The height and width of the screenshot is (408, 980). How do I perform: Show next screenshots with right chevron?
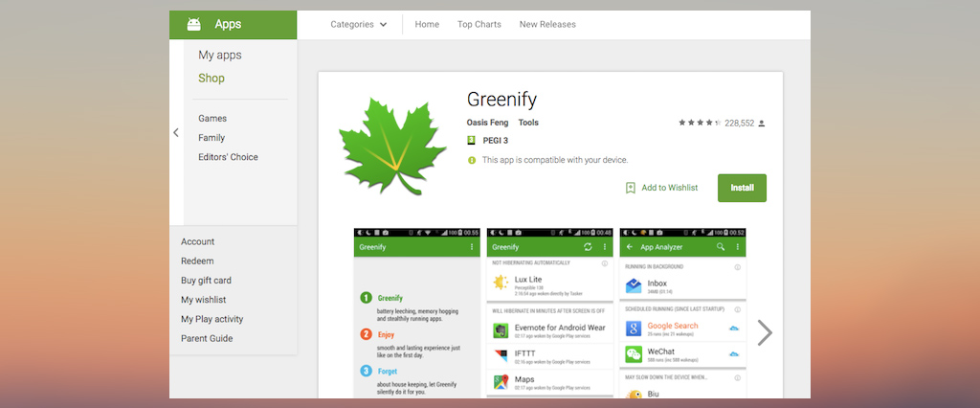[x=764, y=332]
